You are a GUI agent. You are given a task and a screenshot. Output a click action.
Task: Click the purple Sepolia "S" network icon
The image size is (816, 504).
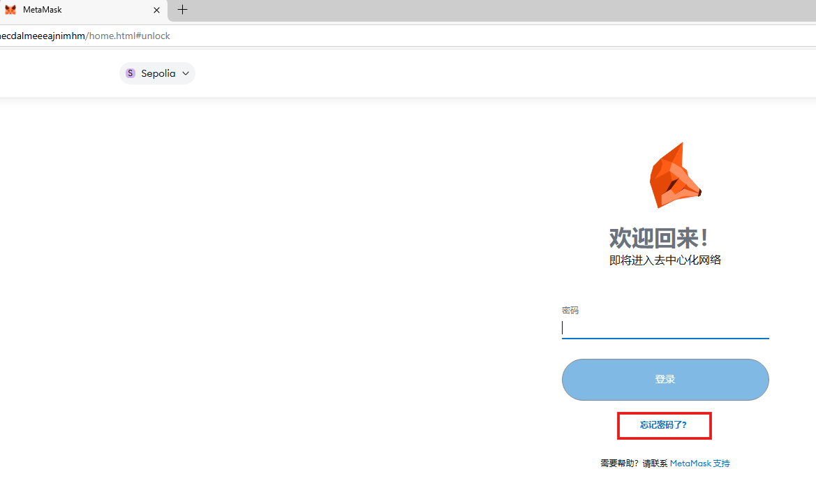(131, 73)
